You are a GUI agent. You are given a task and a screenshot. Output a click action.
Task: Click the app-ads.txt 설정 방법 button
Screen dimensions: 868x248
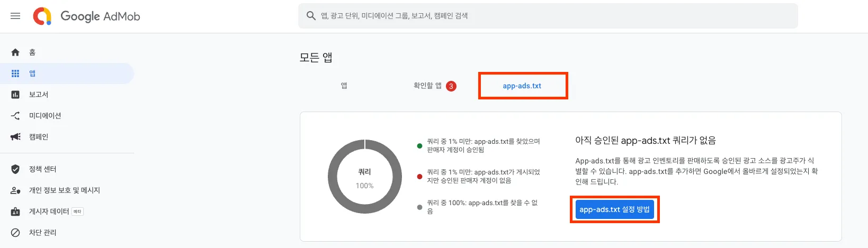click(614, 209)
